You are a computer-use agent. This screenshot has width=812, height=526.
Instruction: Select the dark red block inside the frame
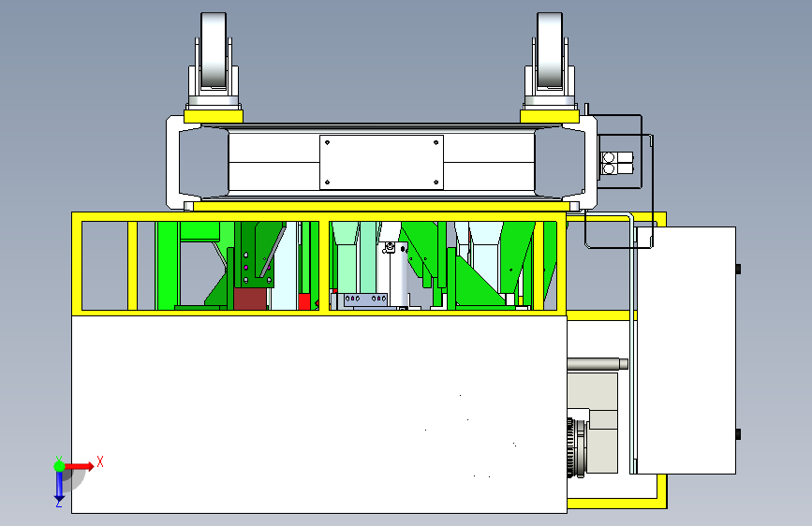[250, 299]
